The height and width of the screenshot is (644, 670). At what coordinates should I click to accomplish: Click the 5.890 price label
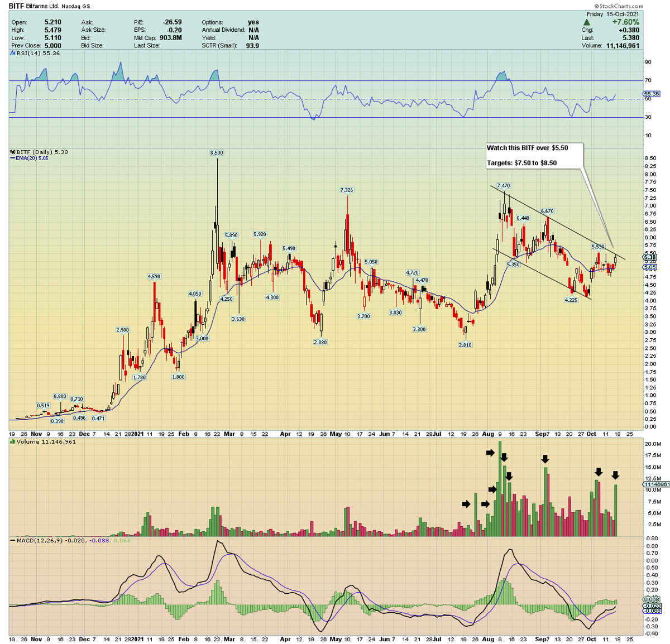point(231,235)
